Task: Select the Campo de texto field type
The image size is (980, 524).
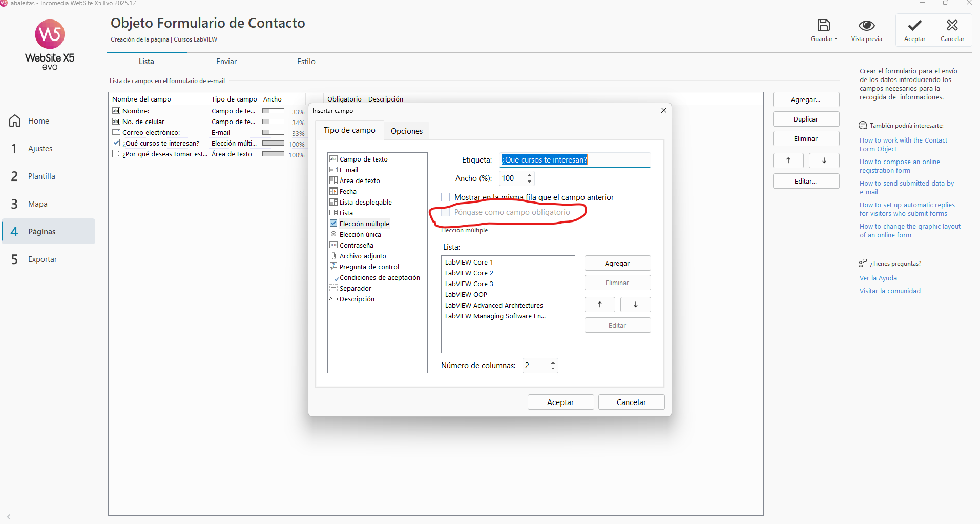Action: pos(363,159)
